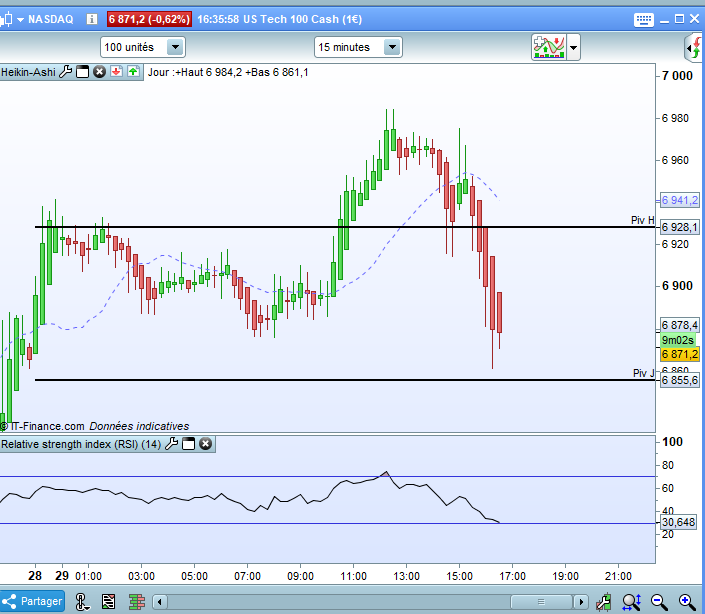The image size is (705, 614).
Task: Click the 9m02s countdown label
Action: point(678,340)
